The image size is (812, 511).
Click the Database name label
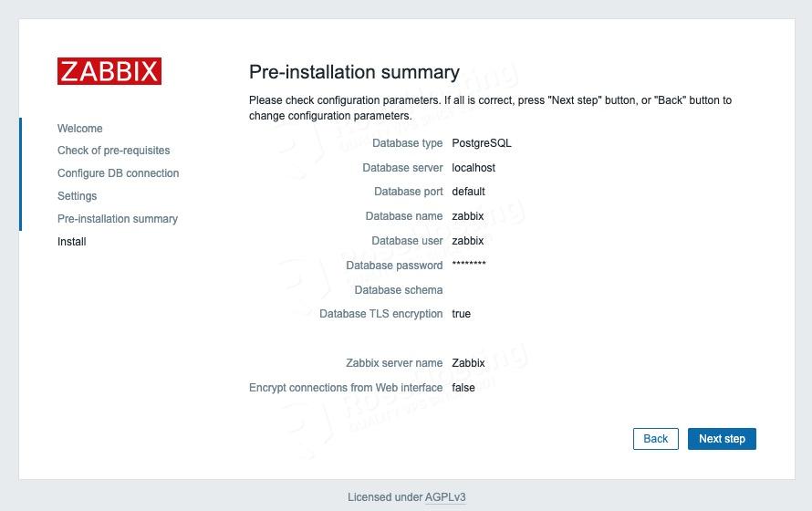tap(404, 216)
